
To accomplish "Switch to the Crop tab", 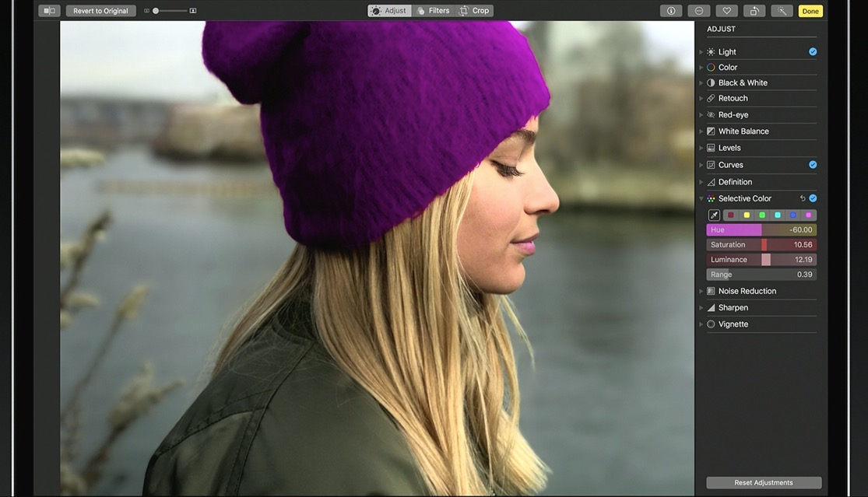I will (x=474, y=11).
